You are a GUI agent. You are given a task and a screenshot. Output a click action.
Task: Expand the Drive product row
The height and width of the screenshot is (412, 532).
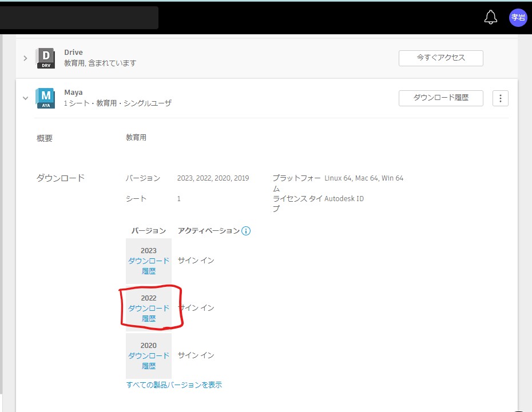point(25,58)
